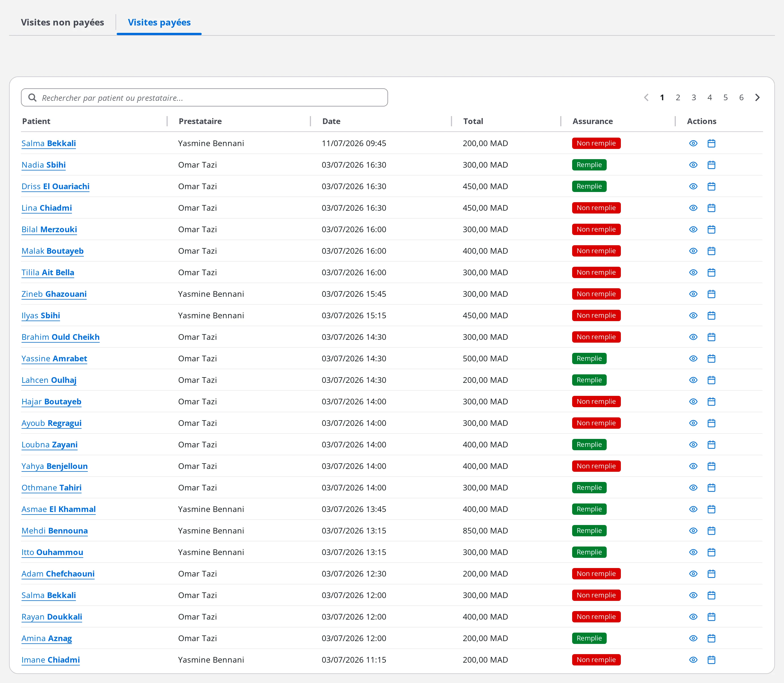Click the search magnifier icon
Screen dimensions: 784x683
tap(33, 98)
